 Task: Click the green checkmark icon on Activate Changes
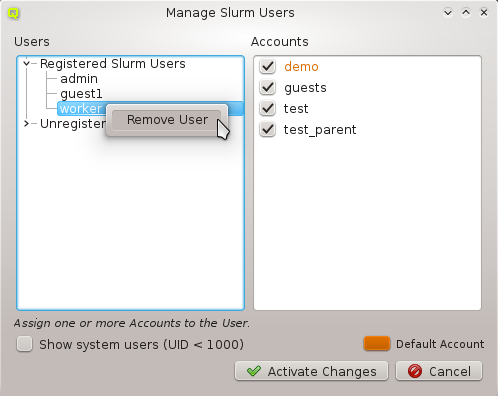click(x=254, y=371)
